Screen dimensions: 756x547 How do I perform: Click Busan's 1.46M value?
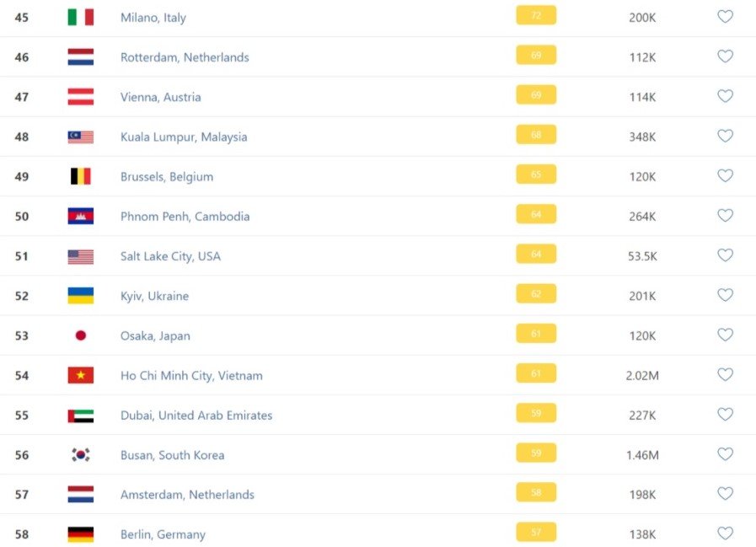(x=642, y=455)
